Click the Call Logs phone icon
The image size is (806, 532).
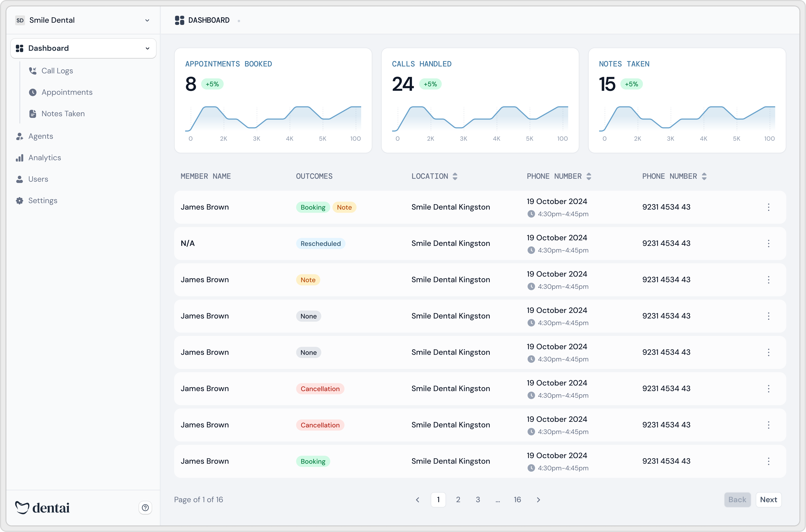[33, 71]
